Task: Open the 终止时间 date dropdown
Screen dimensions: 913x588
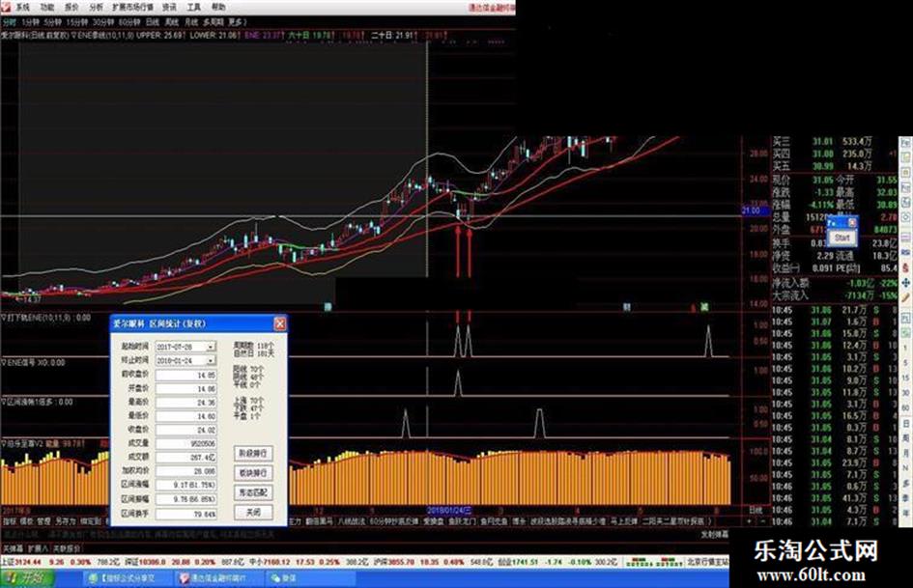Action: coord(211,360)
